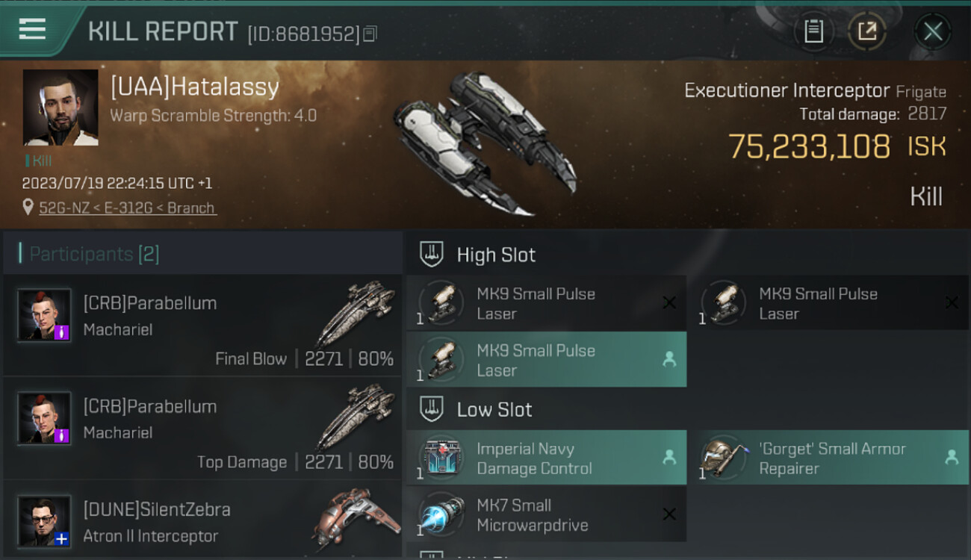The image size is (971, 560).
Task: Open the clipboard report icon
Action: click(813, 31)
